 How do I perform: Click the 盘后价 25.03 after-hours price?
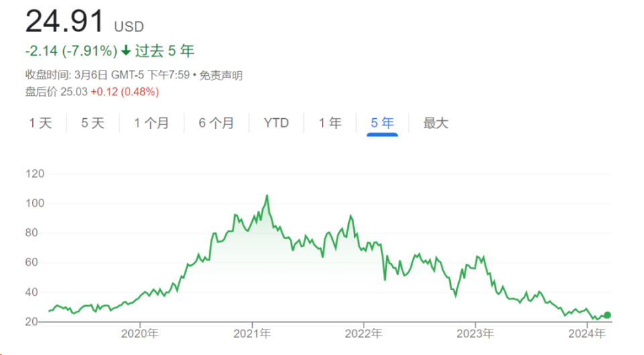click(x=56, y=92)
